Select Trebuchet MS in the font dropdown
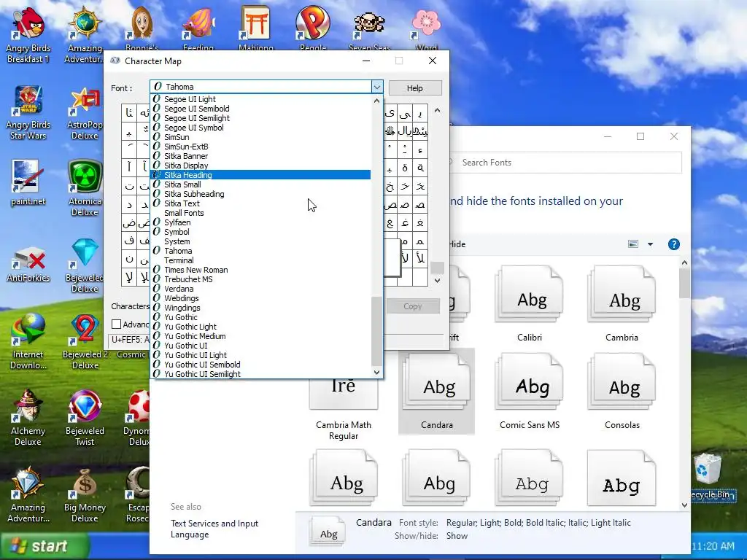The width and height of the screenshot is (747, 560). pyautogui.click(x=260, y=279)
